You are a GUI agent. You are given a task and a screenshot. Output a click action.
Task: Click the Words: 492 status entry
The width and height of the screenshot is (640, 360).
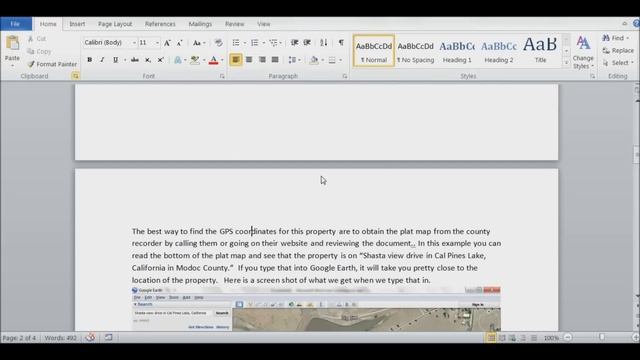[x=60, y=338]
